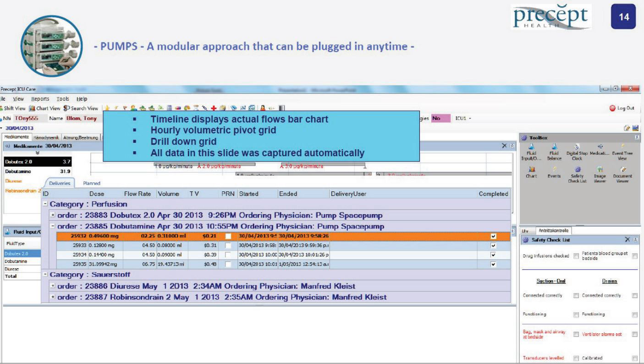The image size is (644, 364).
Task: Expand order 23886 Diurese row
Action: tap(53, 287)
